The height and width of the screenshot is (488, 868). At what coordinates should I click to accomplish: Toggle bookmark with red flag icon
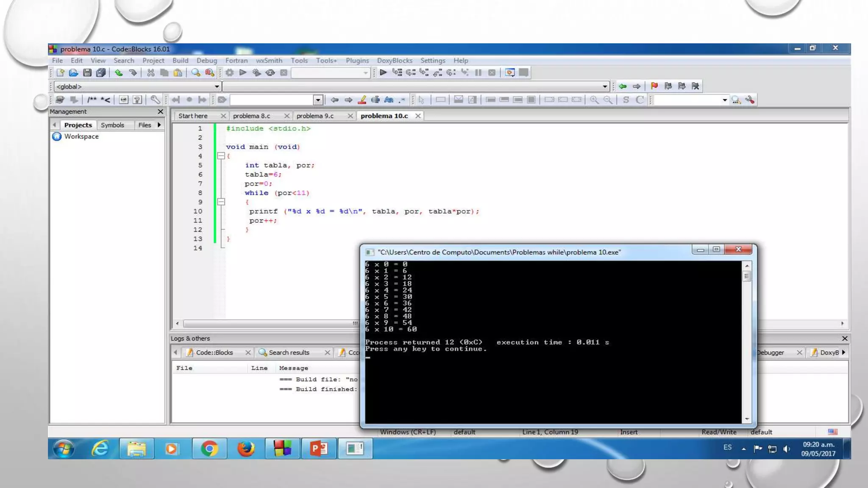pyautogui.click(x=654, y=86)
